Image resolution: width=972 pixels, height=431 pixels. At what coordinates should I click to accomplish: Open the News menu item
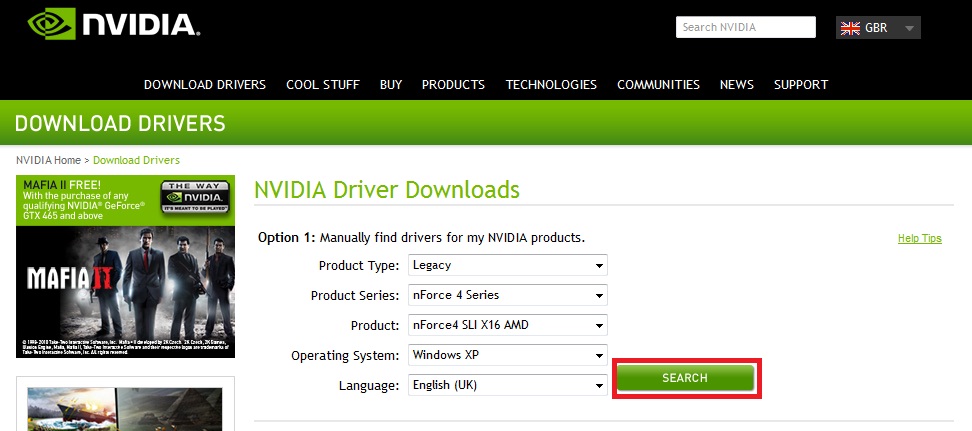736,84
